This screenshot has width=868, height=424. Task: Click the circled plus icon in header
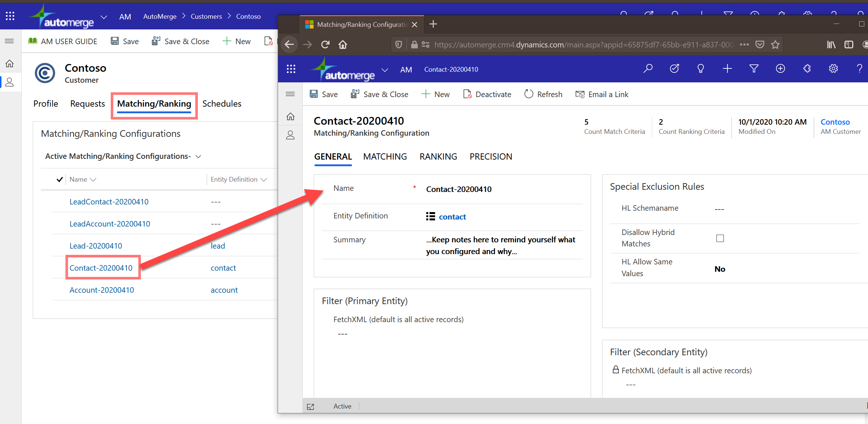point(780,69)
